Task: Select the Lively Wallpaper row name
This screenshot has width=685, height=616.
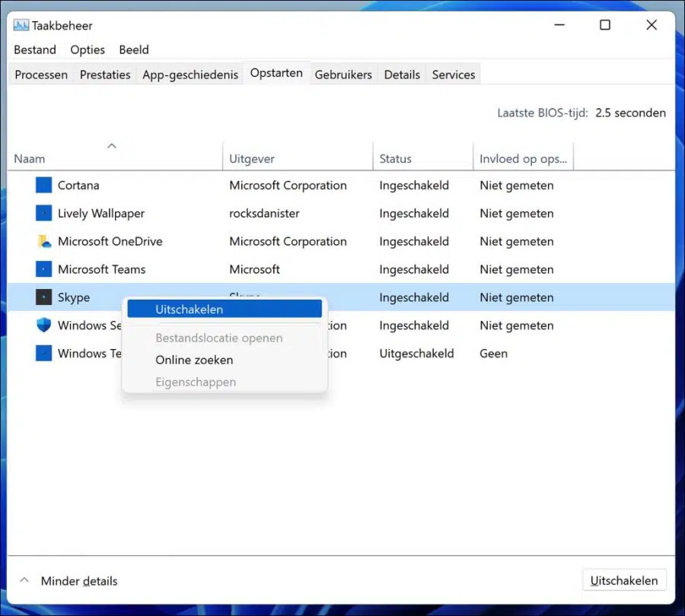Action: (x=101, y=214)
